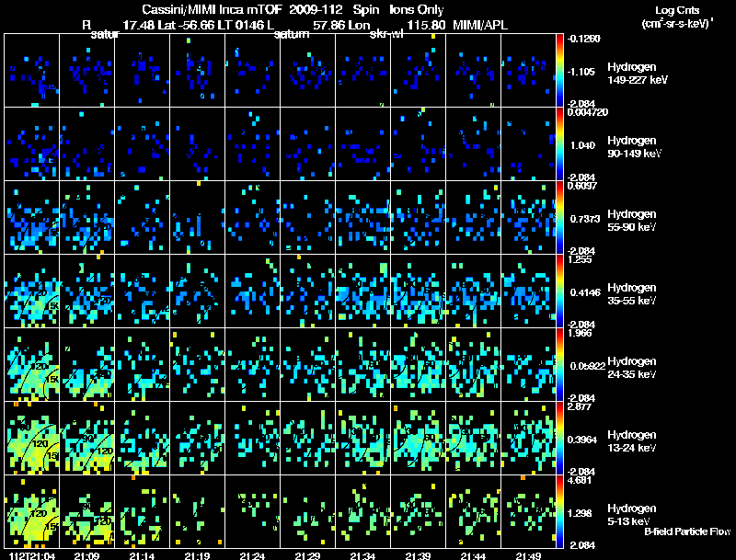Click the 'Log Cnts' legend heading
The height and width of the screenshot is (560, 736).
point(677,10)
